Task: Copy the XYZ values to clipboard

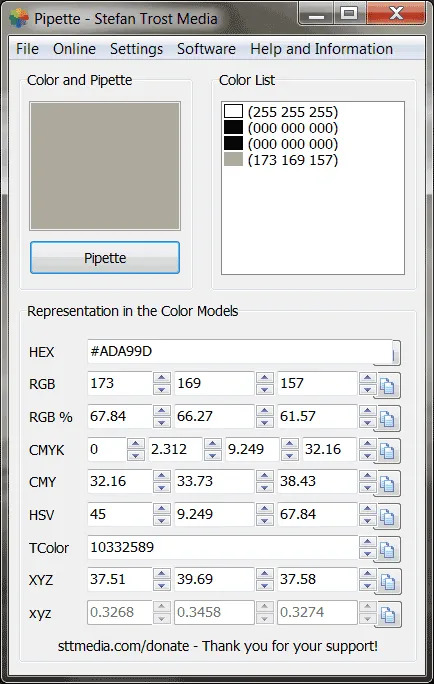Action: (x=387, y=582)
